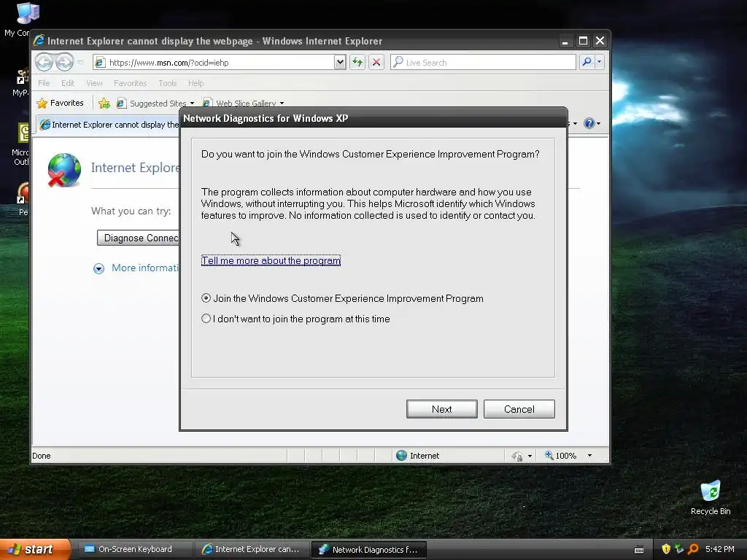The image size is (747, 560).
Task: Open the Web Slice Gallery dropdown
Action: (244, 104)
